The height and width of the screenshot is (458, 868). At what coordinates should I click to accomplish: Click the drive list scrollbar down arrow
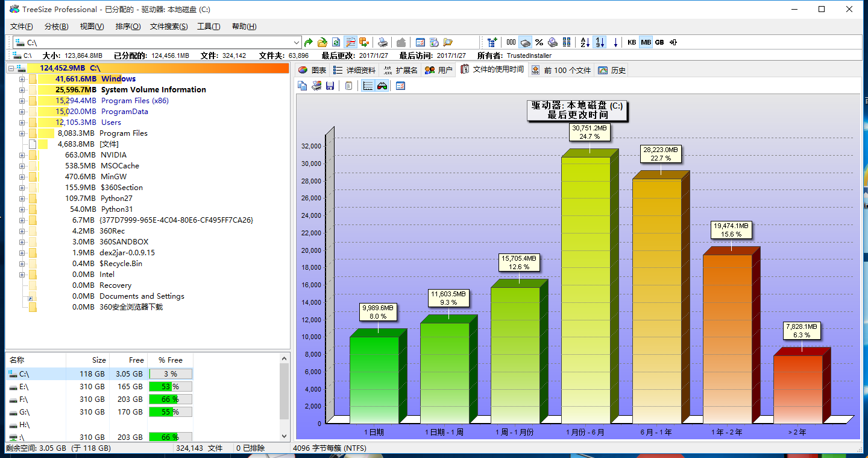(285, 436)
